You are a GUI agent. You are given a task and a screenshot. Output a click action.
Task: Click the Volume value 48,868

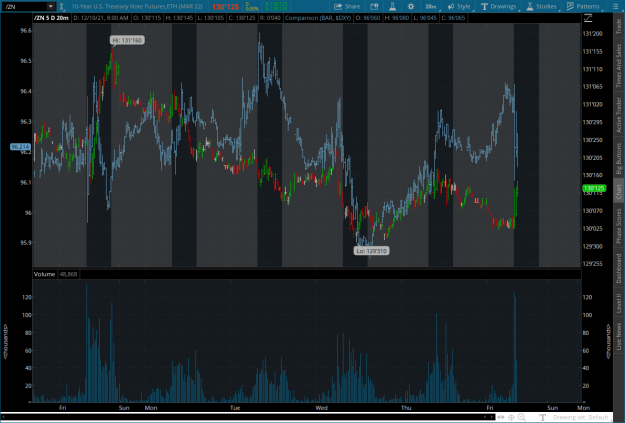click(x=69, y=274)
